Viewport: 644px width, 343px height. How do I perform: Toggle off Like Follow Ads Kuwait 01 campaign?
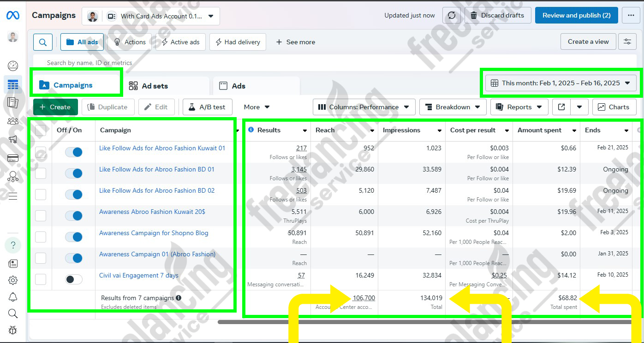(x=73, y=152)
